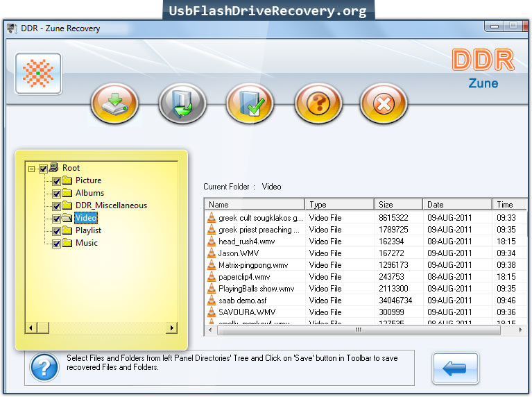Toggle the Albums folder checkbox
Viewport: 532px width, 397px height.
pos(56,194)
